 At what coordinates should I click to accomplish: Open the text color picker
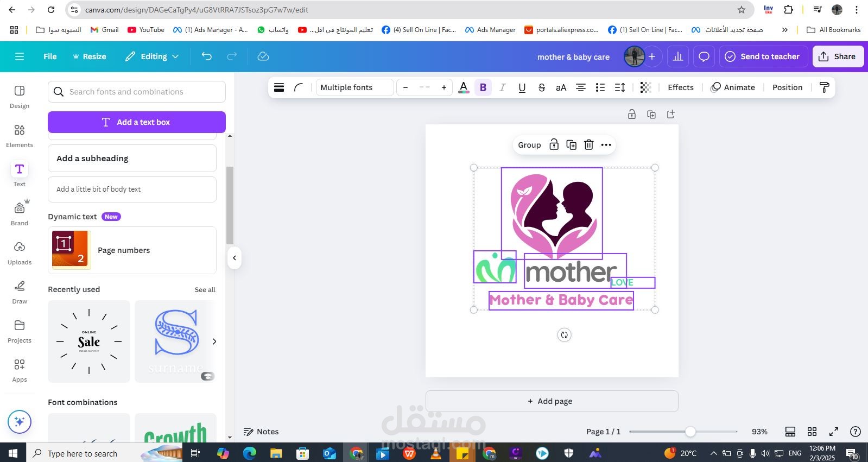[x=464, y=87]
